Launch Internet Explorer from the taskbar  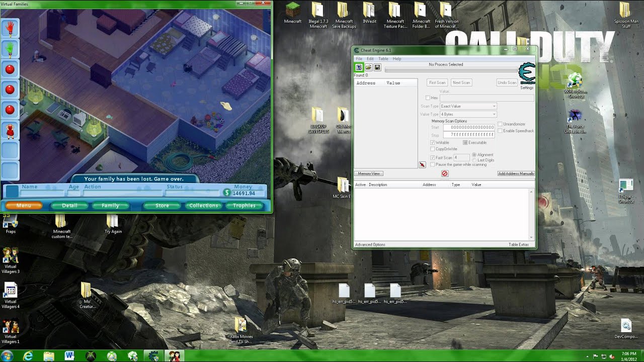(28, 355)
